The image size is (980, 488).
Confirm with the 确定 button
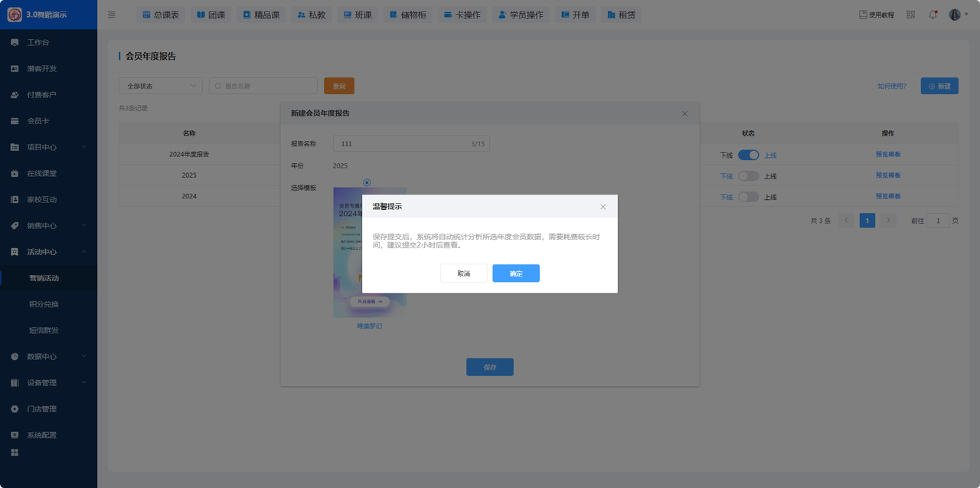coord(515,273)
